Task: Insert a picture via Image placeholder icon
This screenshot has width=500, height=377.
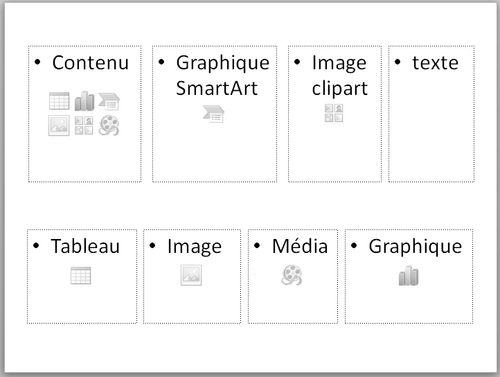Action: 191,275
